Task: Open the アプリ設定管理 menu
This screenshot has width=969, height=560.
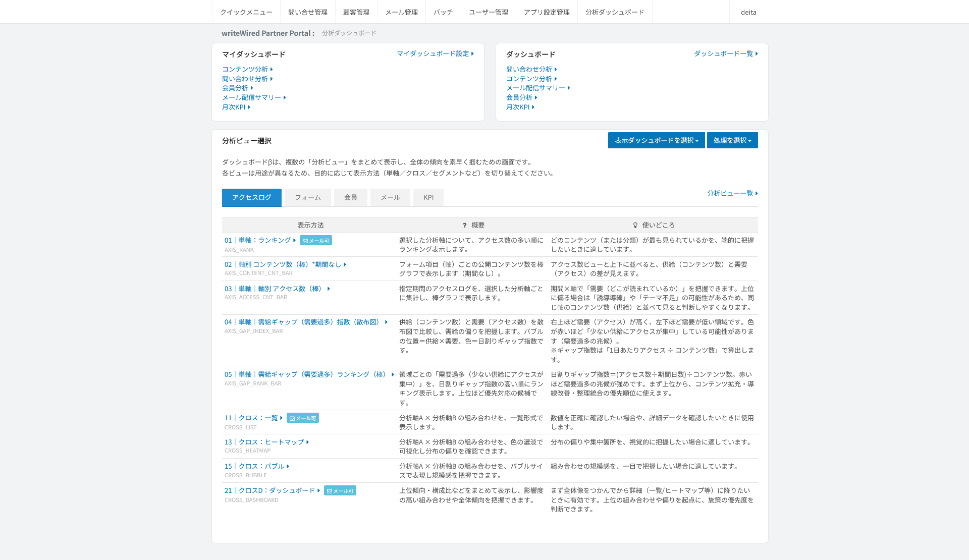Action: (547, 12)
